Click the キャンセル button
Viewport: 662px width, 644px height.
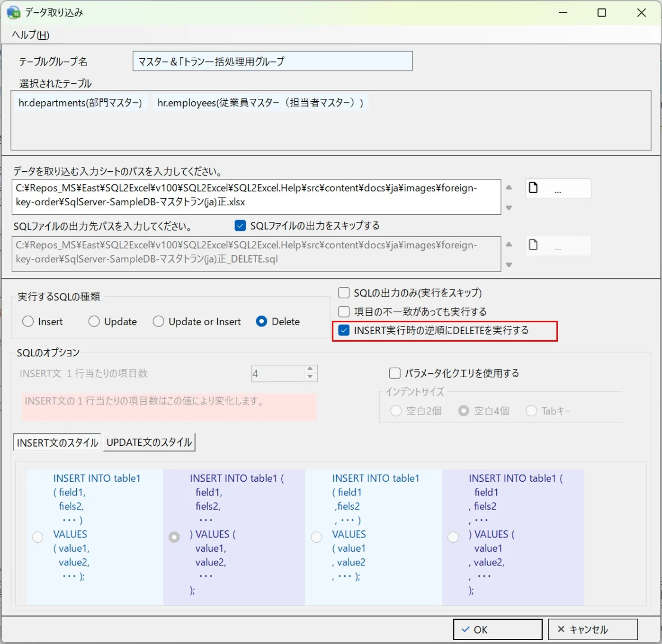[593, 629]
